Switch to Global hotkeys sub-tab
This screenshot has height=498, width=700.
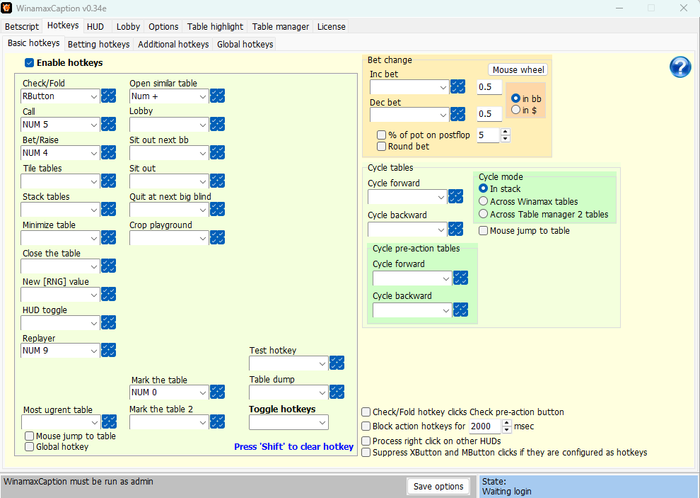tap(245, 44)
